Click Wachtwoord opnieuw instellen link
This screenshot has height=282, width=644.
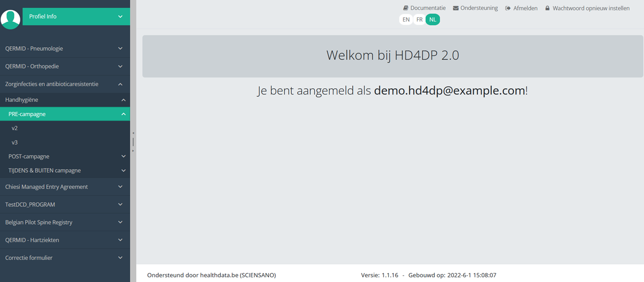pos(591,8)
